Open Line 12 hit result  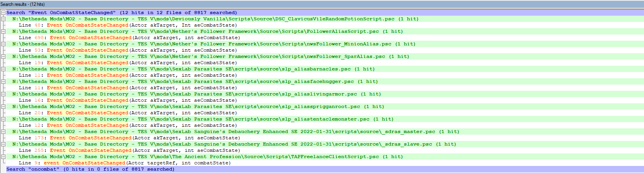(128, 125)
